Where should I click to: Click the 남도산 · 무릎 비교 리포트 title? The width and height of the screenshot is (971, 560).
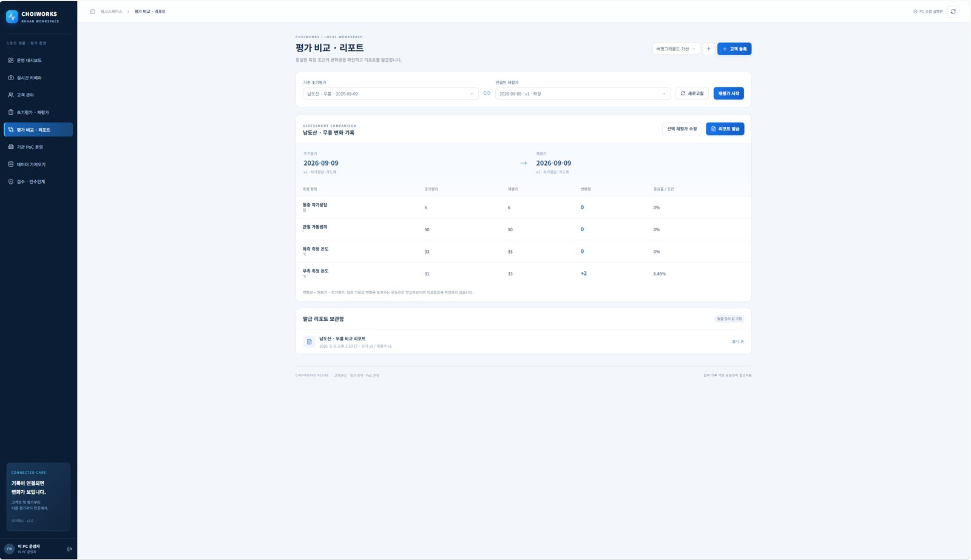click(342, 339)
